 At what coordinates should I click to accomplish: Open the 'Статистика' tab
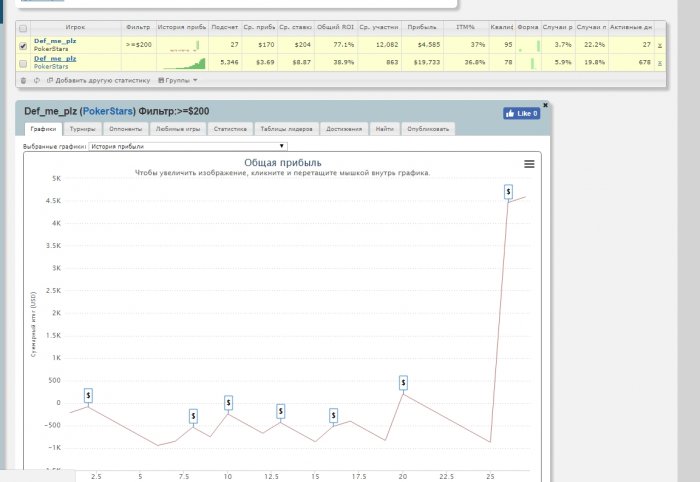point(230,129)
